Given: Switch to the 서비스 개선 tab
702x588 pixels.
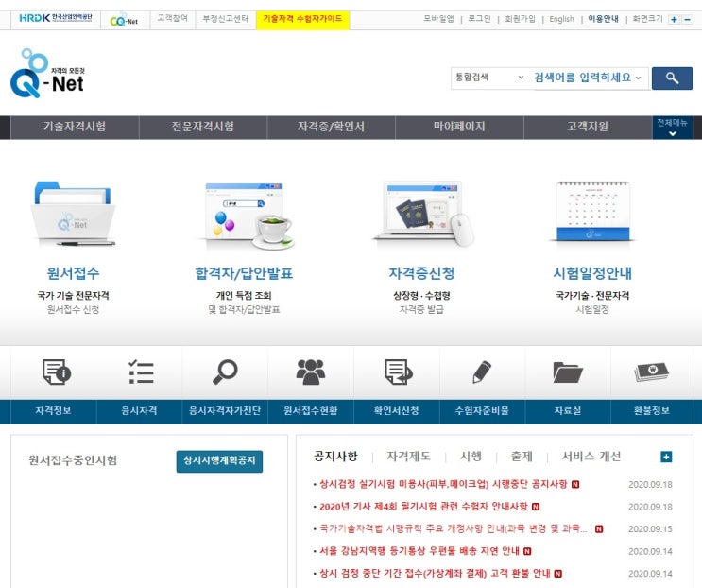Looking at the screenshot, I should pos(591,457).
